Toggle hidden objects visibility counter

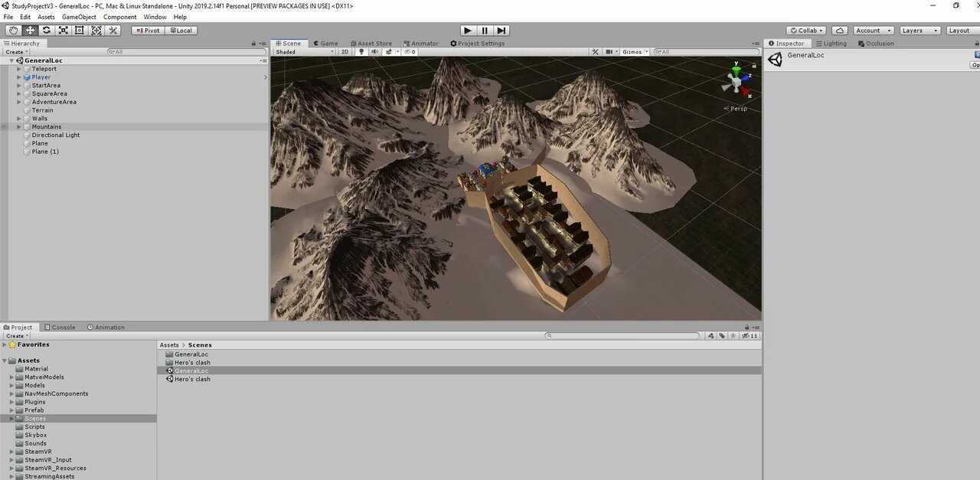coord(410,52)
